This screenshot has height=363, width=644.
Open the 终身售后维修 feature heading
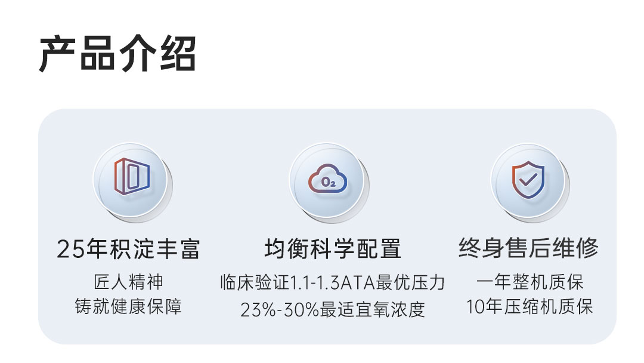[528, 248]
